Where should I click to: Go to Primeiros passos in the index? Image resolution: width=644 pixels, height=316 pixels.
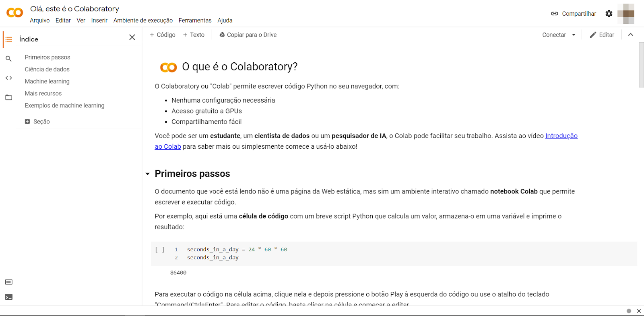[47, 57]
